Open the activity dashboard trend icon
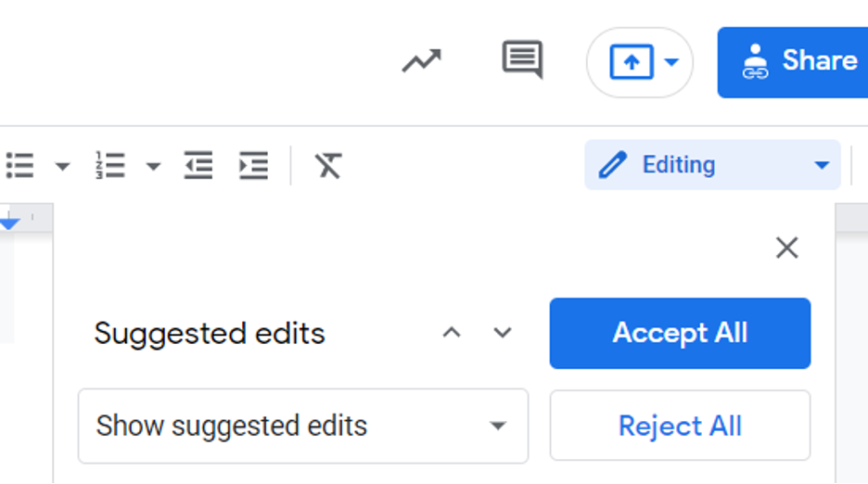This screenshot has width=868, height=484. point(421,61)
